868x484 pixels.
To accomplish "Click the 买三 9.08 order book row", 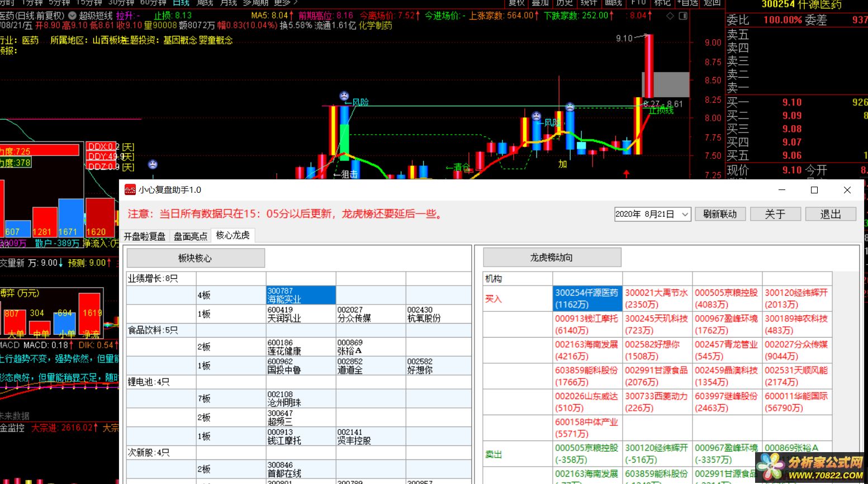I will [796, 129].
